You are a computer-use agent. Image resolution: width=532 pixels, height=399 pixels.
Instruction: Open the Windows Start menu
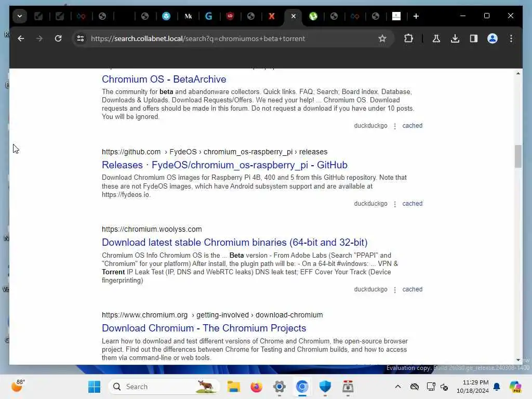95,387
